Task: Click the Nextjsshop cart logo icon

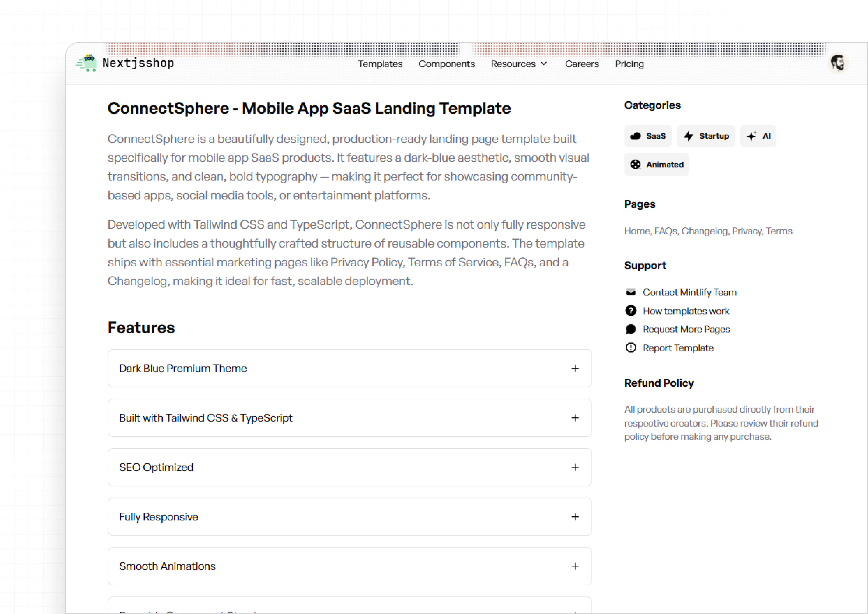Action: point(87,63)
